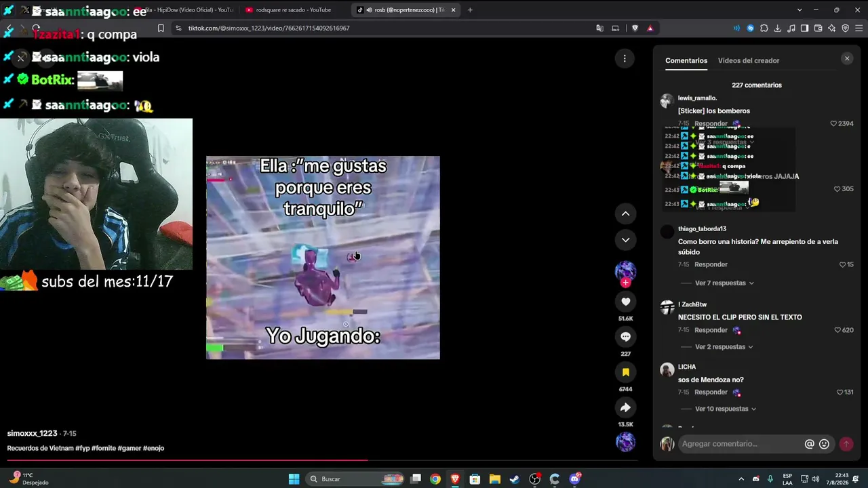Open the browser extensions puzzle icon
Image resolution: width=868 pixels, height=488 pixels.
(x=764, y=28)
